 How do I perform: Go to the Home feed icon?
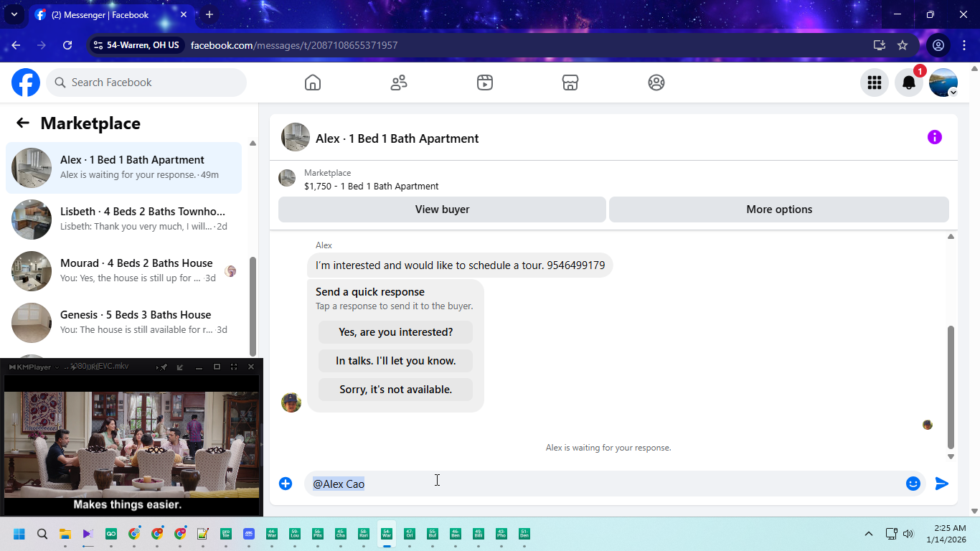tap(313, 83)
